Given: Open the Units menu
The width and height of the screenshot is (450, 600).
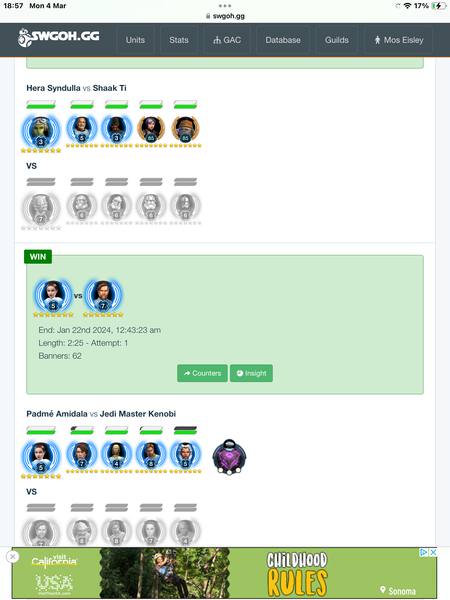Looking at the screenshot, I should tap(135, 40).
